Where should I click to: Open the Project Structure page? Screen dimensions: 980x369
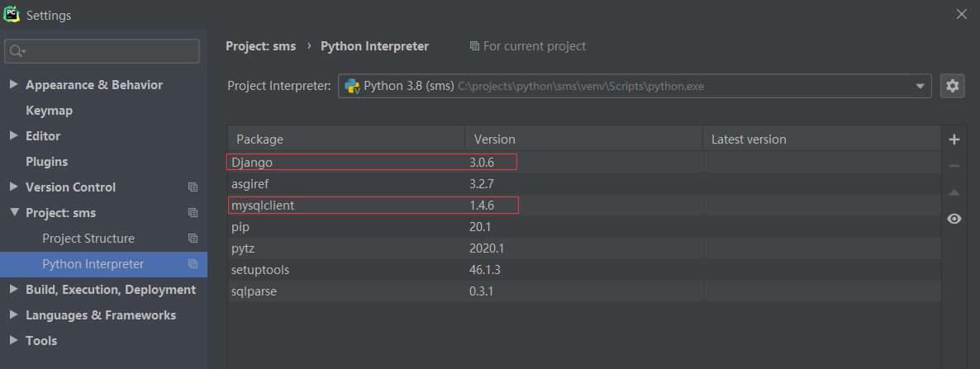(88, 239)
